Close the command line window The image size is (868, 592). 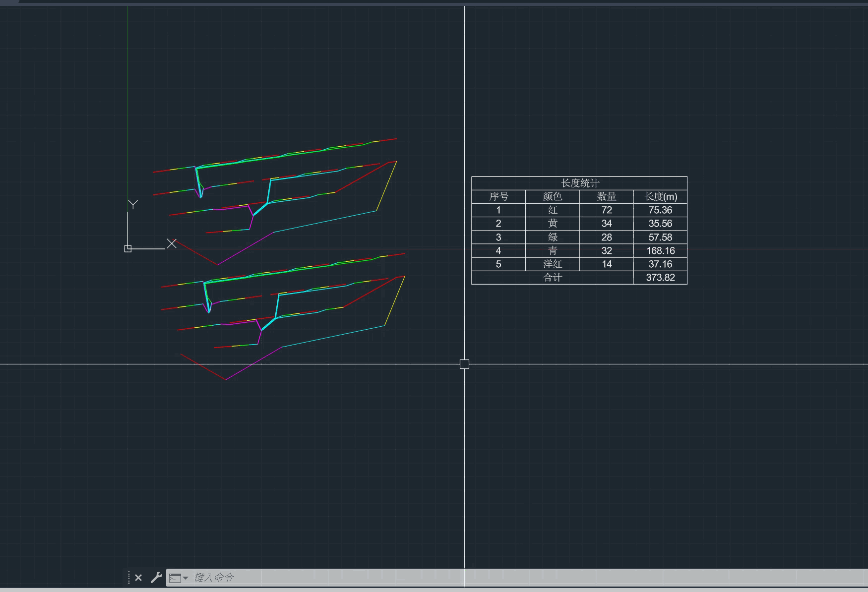click(138, 578)
